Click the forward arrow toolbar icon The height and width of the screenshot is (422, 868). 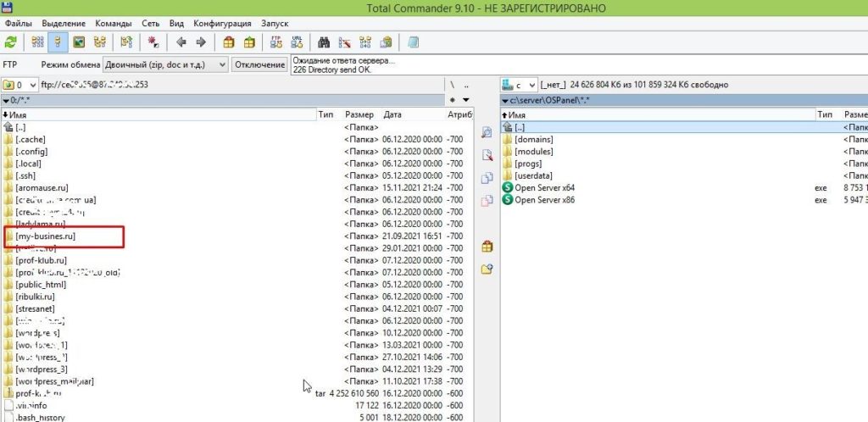(x=201, y=42)
